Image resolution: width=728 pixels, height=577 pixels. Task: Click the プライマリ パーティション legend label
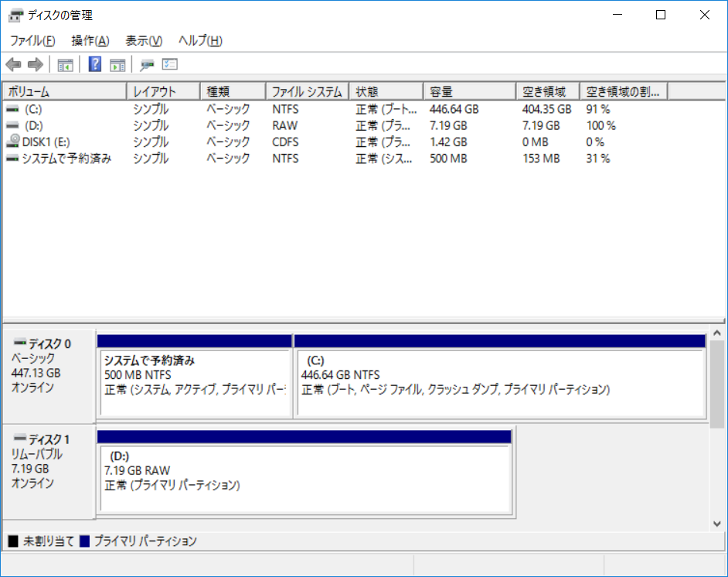145,541
